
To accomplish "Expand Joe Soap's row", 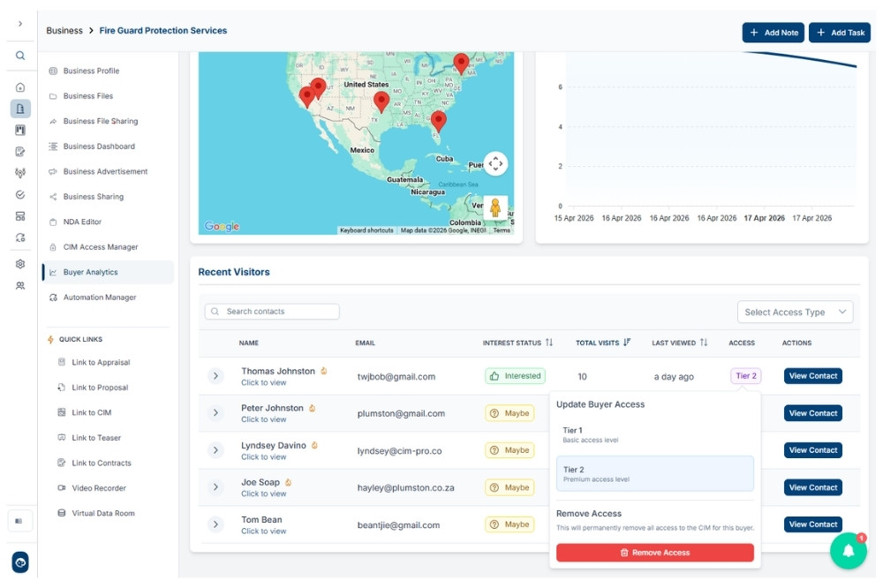I will click(x=215, y=487).
